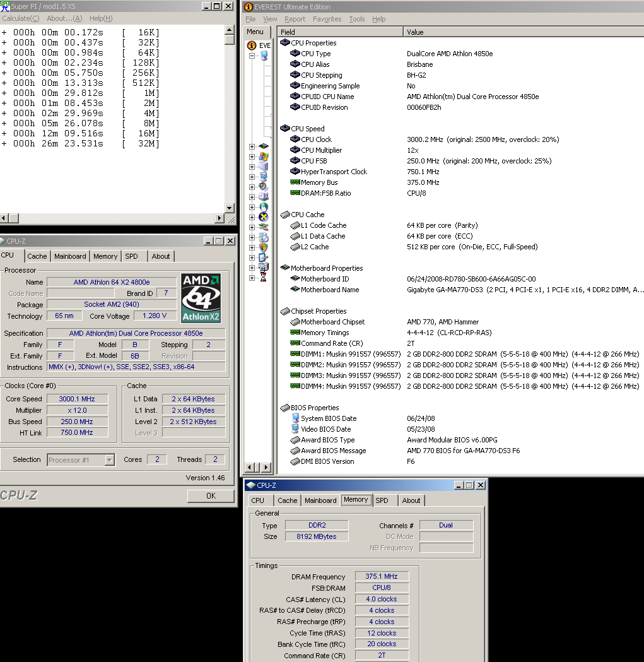This screenshot has width=644, height=662.
Task: Select the Award BIOS Message row
Action: (x=460, y=451)
